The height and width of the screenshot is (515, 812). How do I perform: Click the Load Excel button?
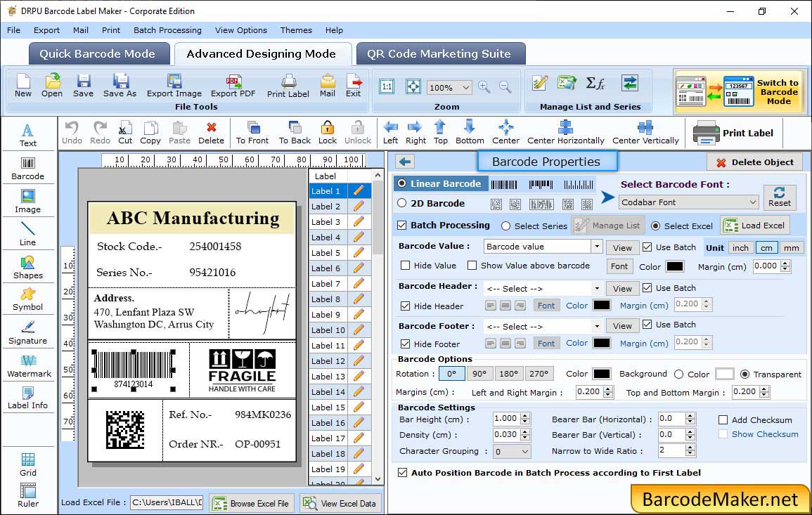[x=755, y=225]
